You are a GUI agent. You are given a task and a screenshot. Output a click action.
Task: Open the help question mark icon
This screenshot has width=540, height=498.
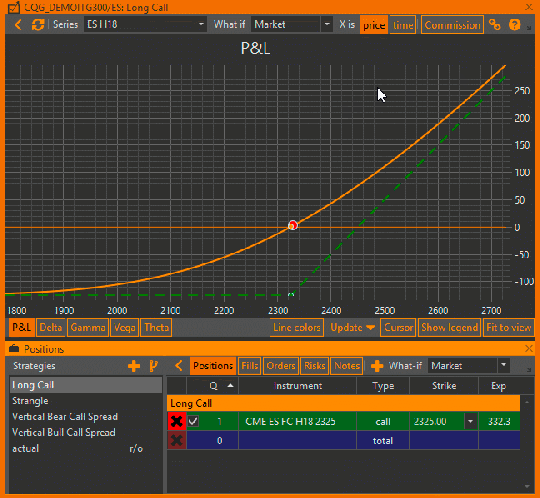pos(515,24)
